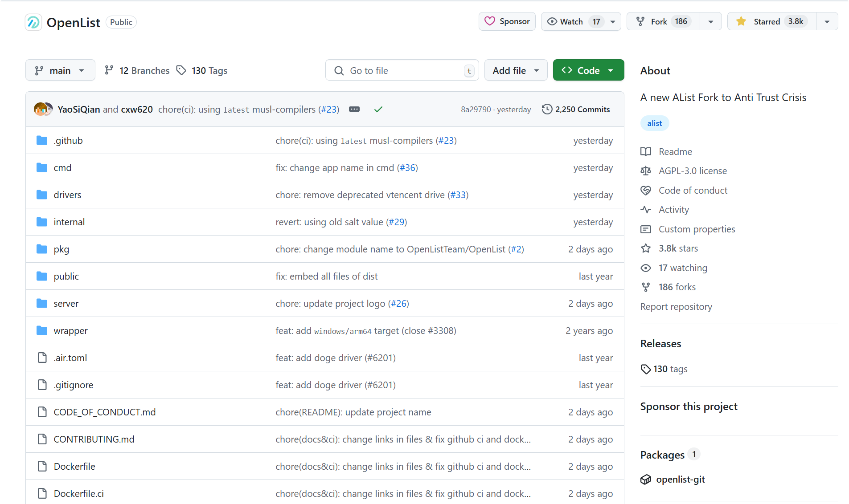Focus the Go to file search field
849x504 pixels.
tap(401, 70)
